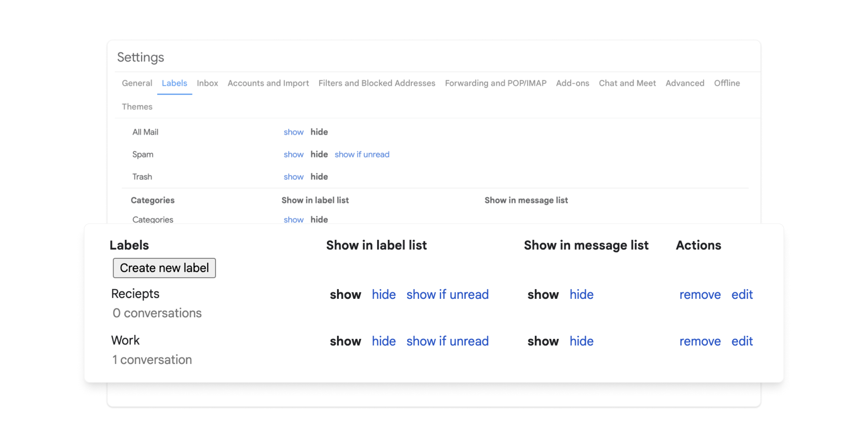Remove the Reciepts label
The image size is (868, 443).
click(x=700, y=294)
